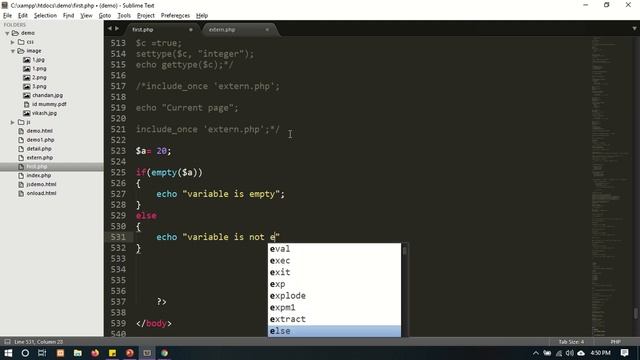Choose expm1 from autocomplete list

(x=334, y=308)
